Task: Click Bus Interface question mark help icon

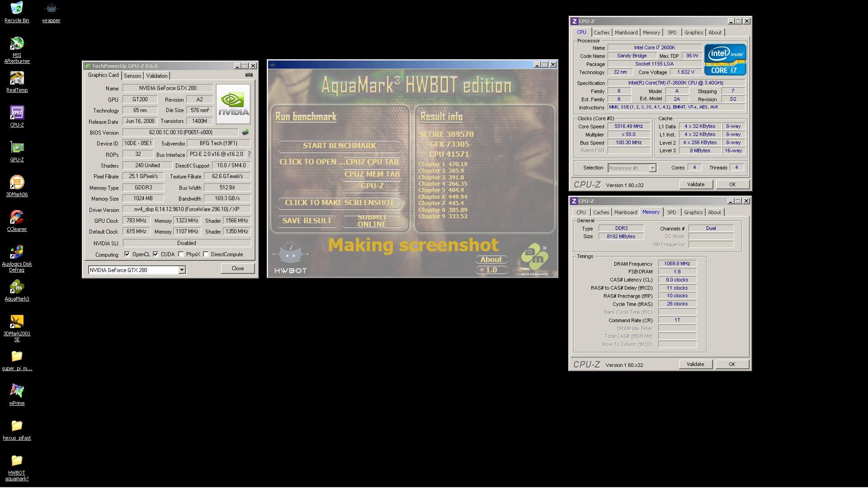Action: pyautogui.click(x=249, y=154)
